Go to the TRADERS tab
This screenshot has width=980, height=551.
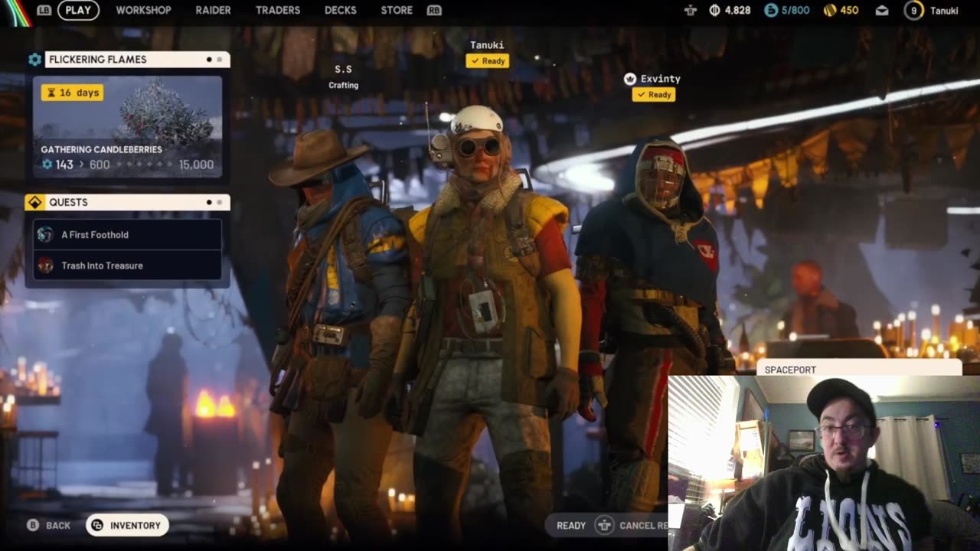coord(278,10)
